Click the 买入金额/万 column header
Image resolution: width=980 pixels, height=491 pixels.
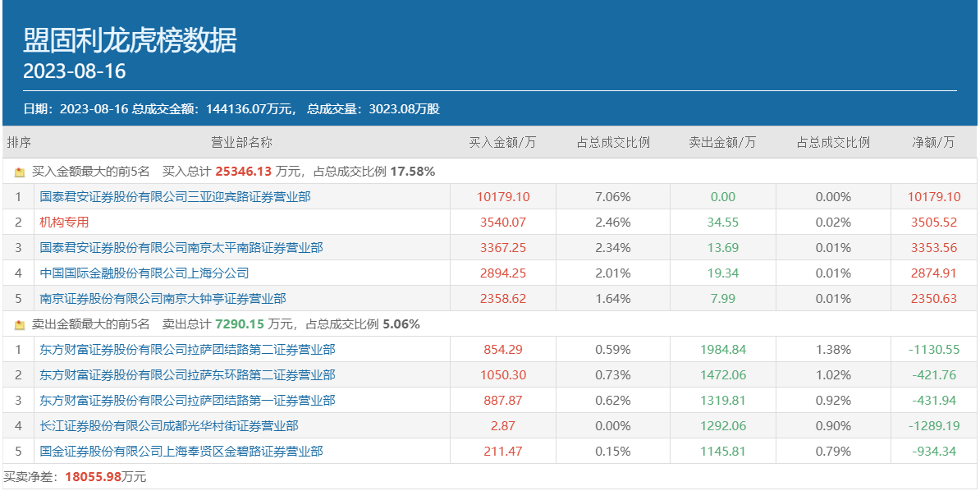pos(502,142)
